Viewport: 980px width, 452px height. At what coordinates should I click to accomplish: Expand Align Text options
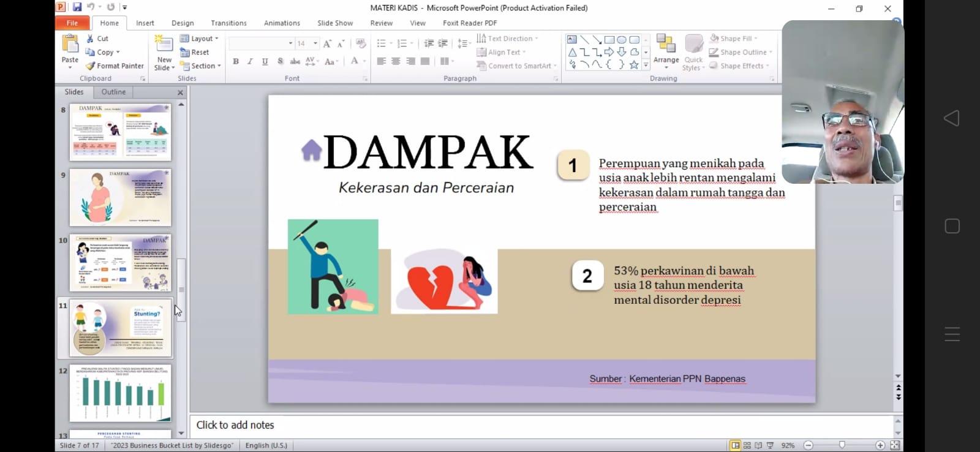pyautogui.click(x=502, y=52)
